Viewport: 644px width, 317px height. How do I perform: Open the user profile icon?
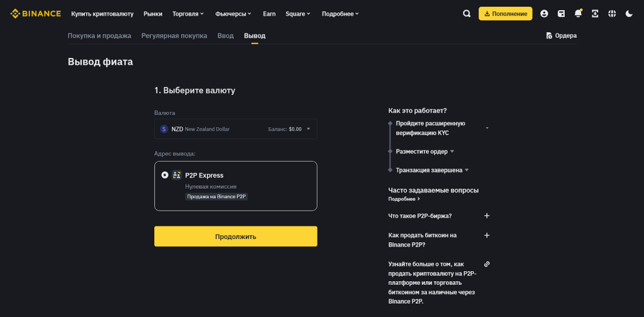[544, 13]
